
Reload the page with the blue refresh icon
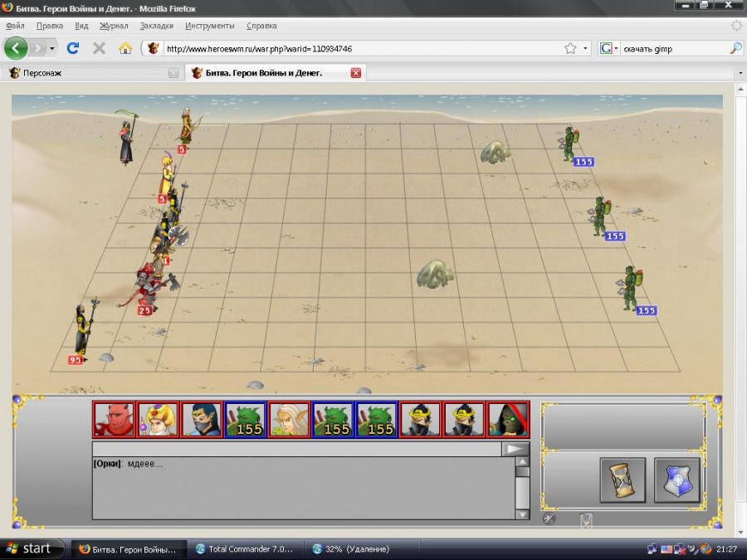(73, 48)
